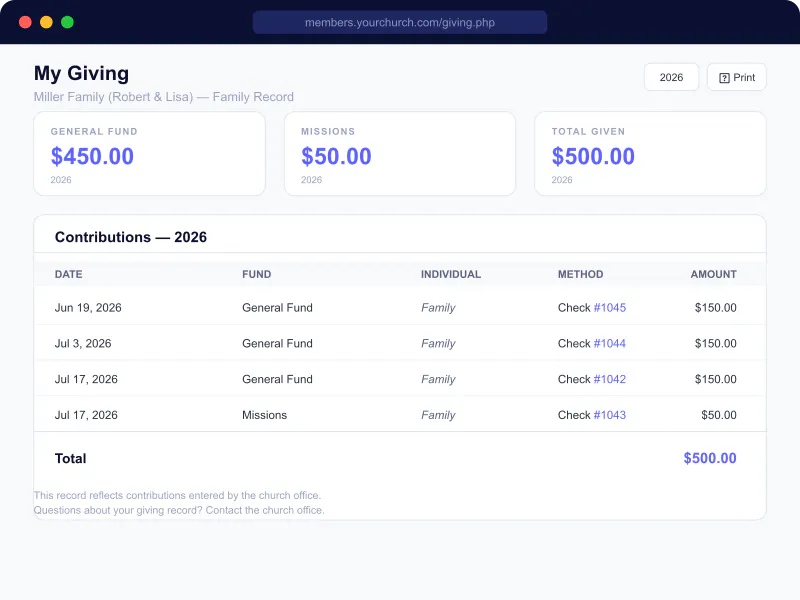Click General Fund cell in Jul 3 row

click(278, 343)
